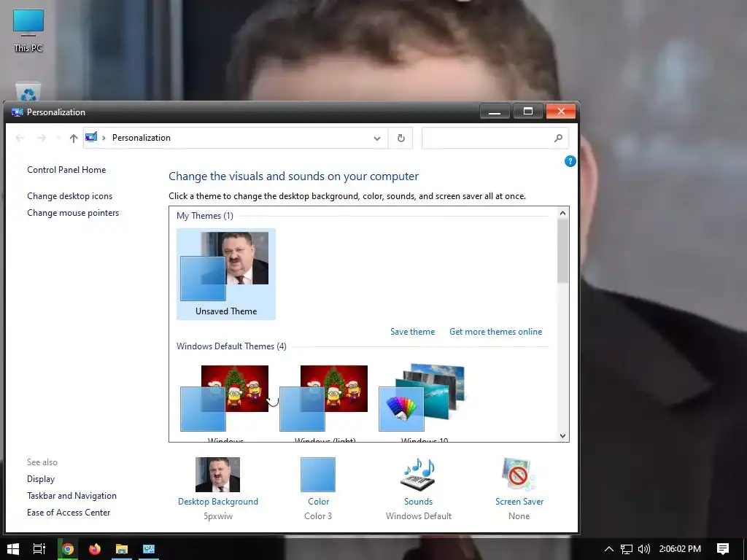Launch Google Chrome from taskbar

pyautogui.click(x=68, y=549)
